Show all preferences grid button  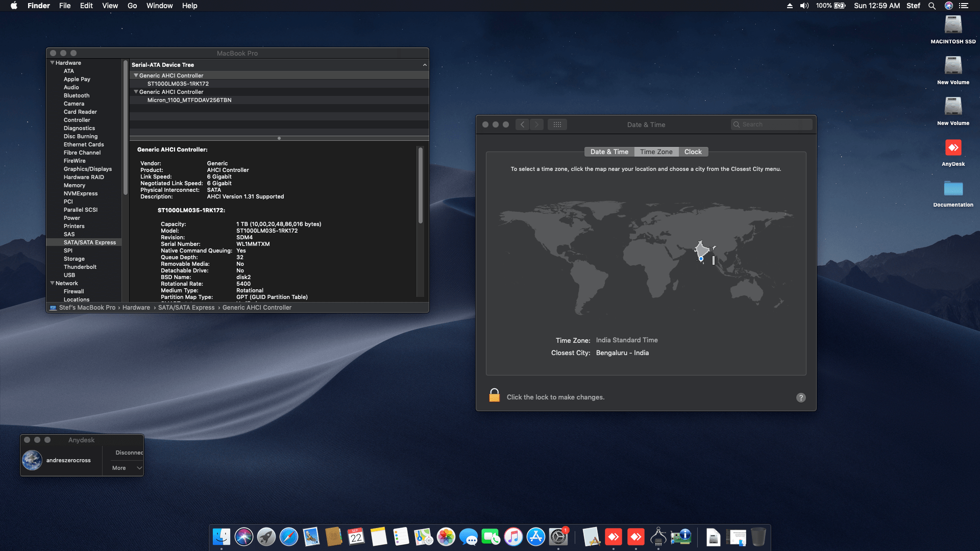pyautogui.click(x=557, y=124)
